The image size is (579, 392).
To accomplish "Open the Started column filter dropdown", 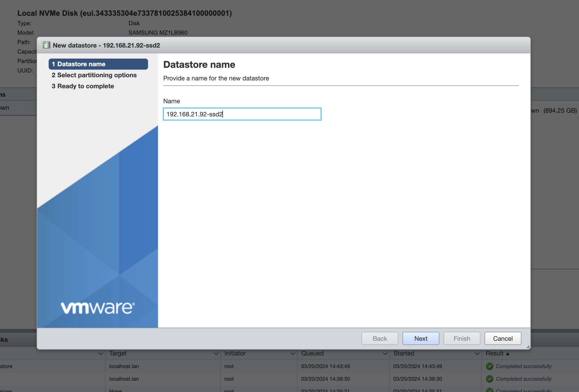I will point(478,354).
